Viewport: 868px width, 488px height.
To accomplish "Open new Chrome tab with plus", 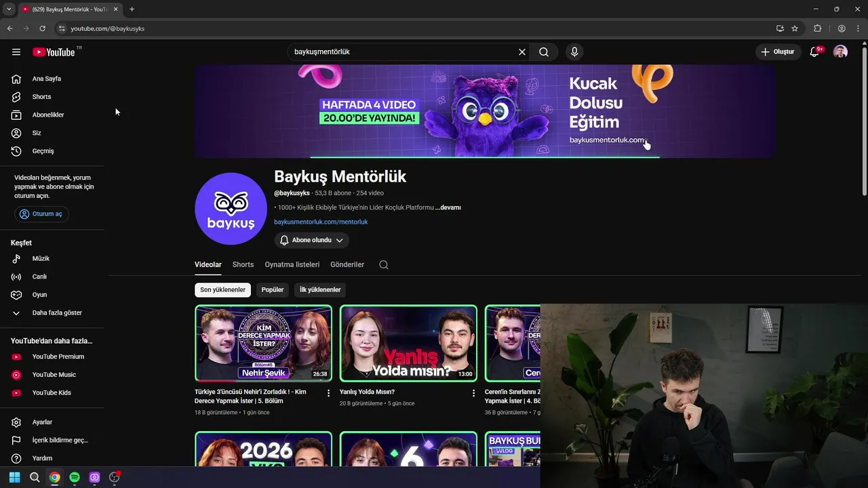I will pos(132,9).
